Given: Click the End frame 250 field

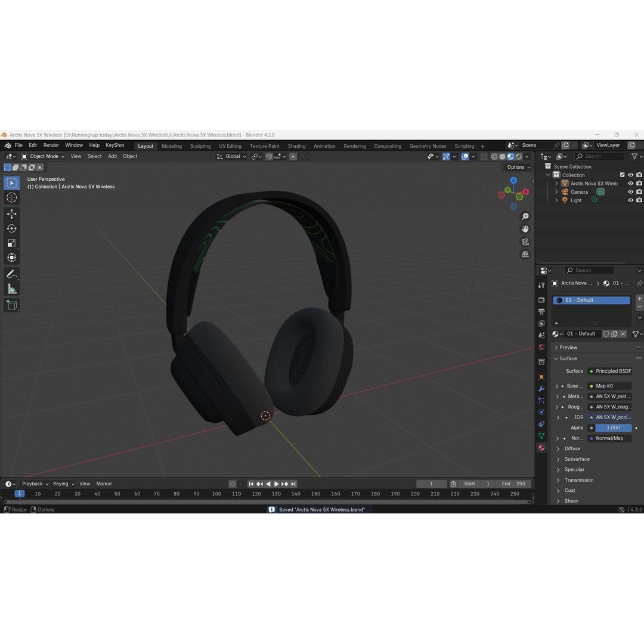Looking at the screenshot, I should (x=513, y=484).
